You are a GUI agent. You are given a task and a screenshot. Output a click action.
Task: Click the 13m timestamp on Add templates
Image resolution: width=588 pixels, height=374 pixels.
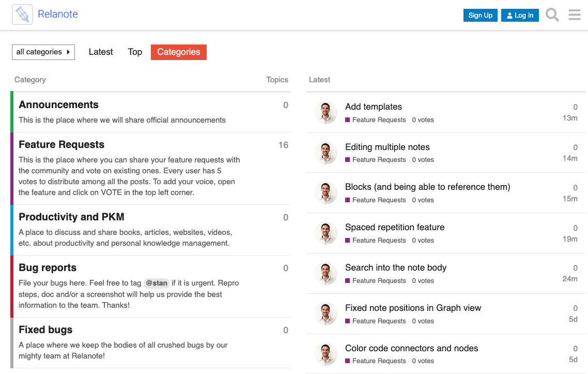(x=569, y=118)
